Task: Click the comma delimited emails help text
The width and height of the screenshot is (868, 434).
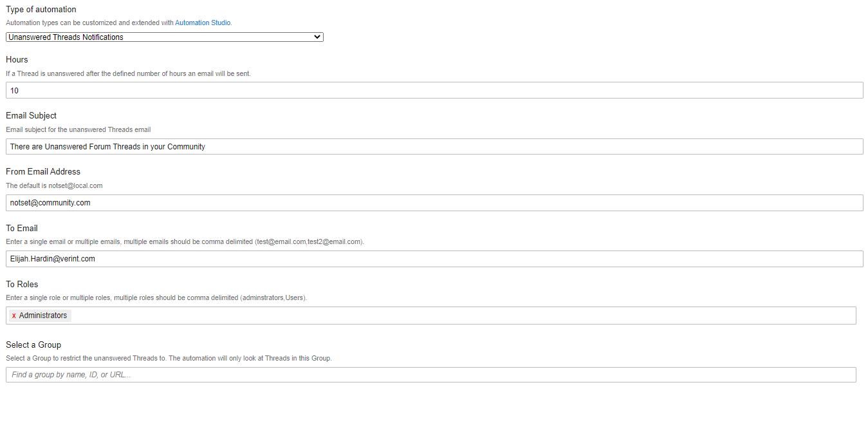Action: pyautogui.click(x=185, y=241)
